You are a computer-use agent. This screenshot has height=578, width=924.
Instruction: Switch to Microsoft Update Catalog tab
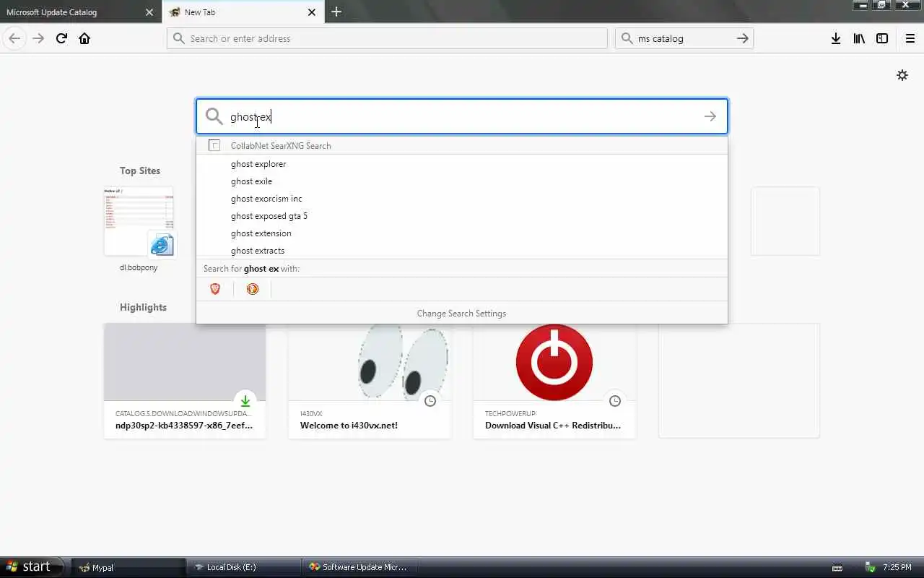[x=72, y=12]
